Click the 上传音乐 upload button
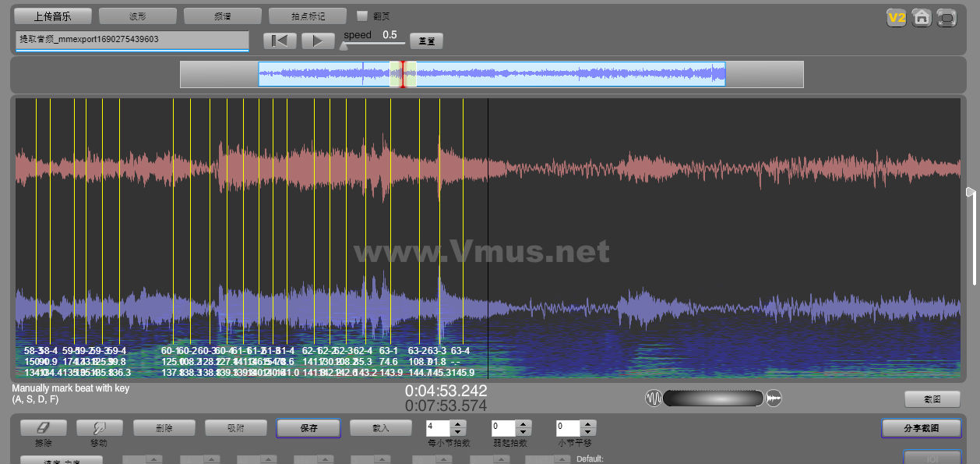This screenshot has width=980, height=464. tap(52, 16)
